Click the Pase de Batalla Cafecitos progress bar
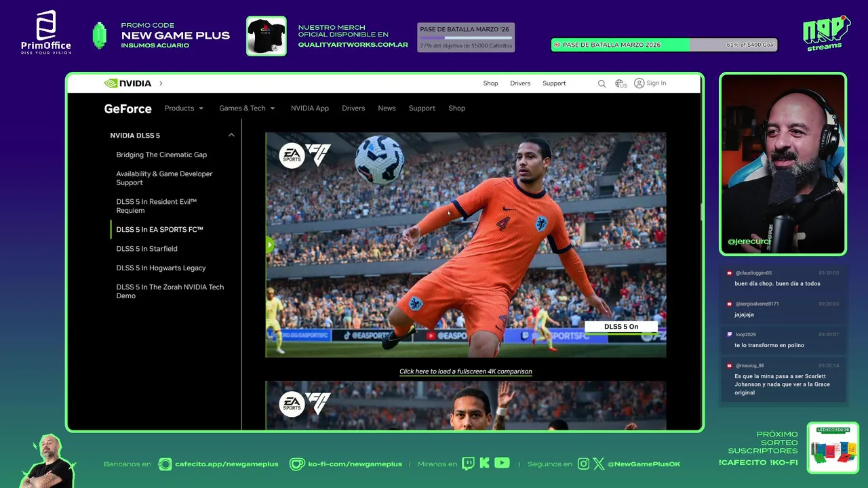Screen dimensions: 868x488 pos(466,37)
